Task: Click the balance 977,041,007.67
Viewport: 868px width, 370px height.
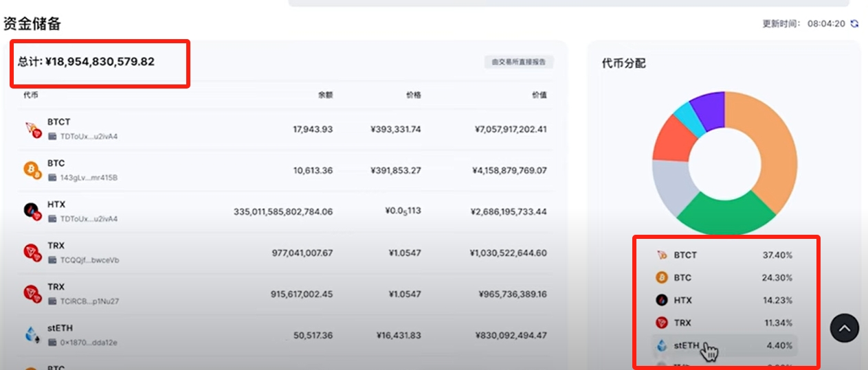Action: pos(302,253)
